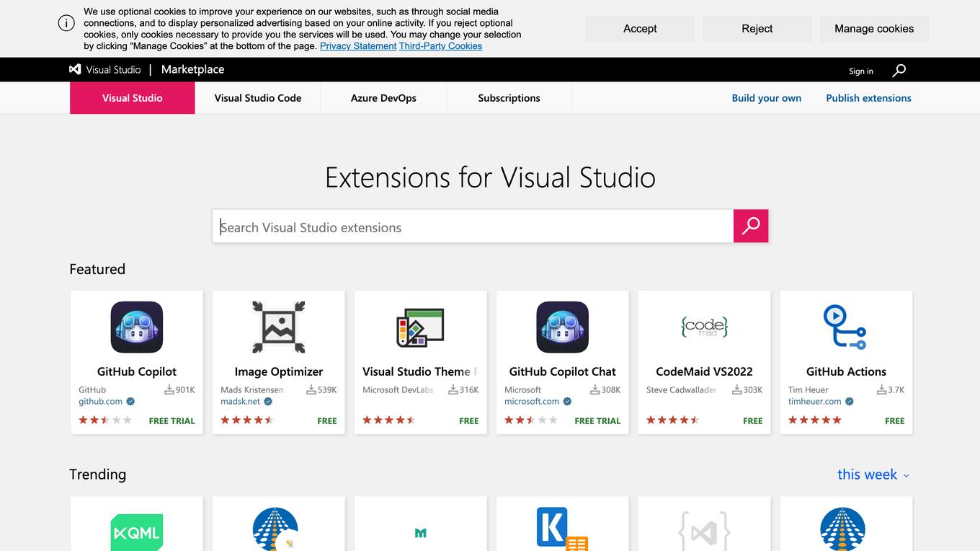Open the KQML trending extension icon
Image resolution: width=980 pixels, height=551 pixels.
137,532
